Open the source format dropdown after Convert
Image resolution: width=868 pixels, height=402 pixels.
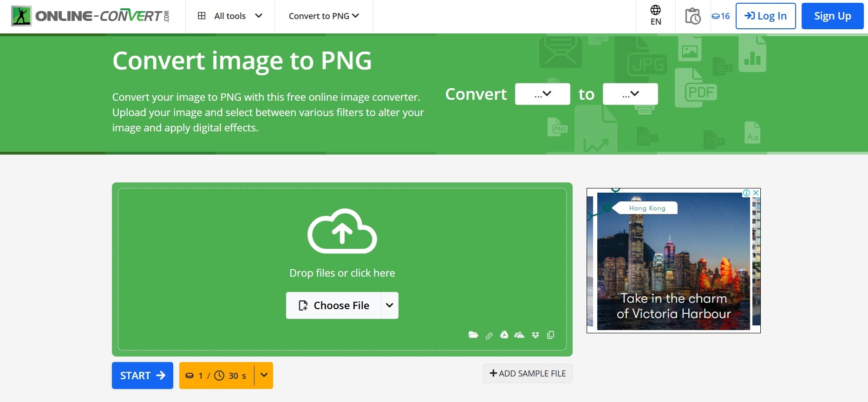542,94
